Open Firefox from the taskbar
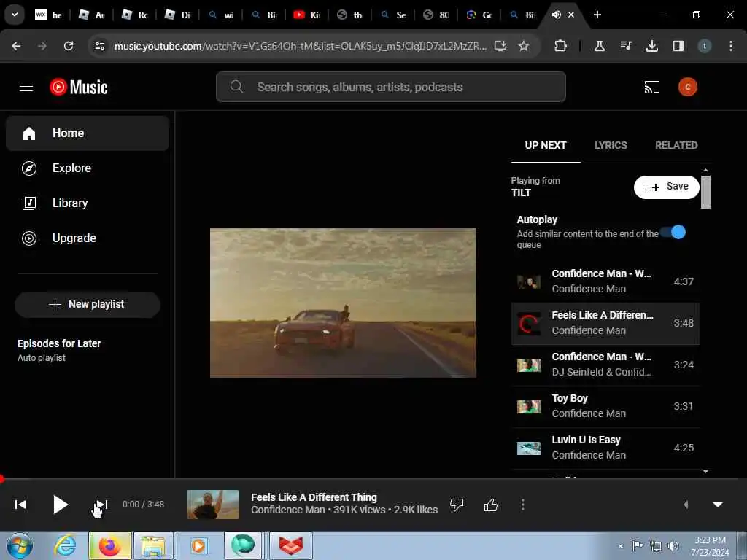The height and width of the screenshot is (560, 747). [x=109, y=545]
